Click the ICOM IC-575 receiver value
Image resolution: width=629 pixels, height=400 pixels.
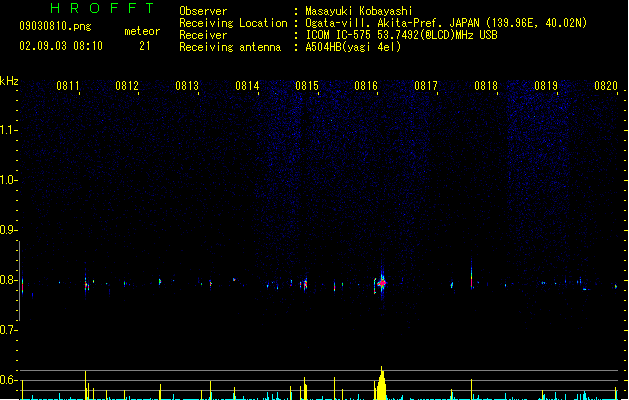pos(402,35)
